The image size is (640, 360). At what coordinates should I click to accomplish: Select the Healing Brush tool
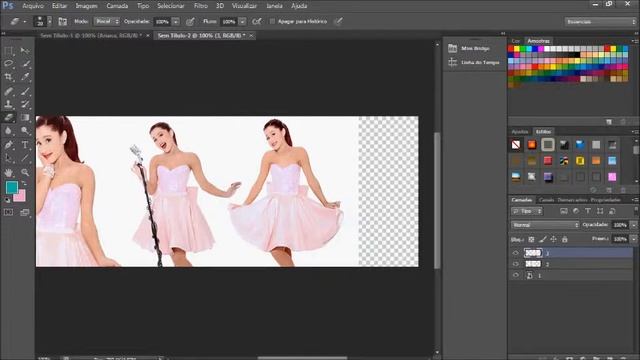tap(8, 91)
